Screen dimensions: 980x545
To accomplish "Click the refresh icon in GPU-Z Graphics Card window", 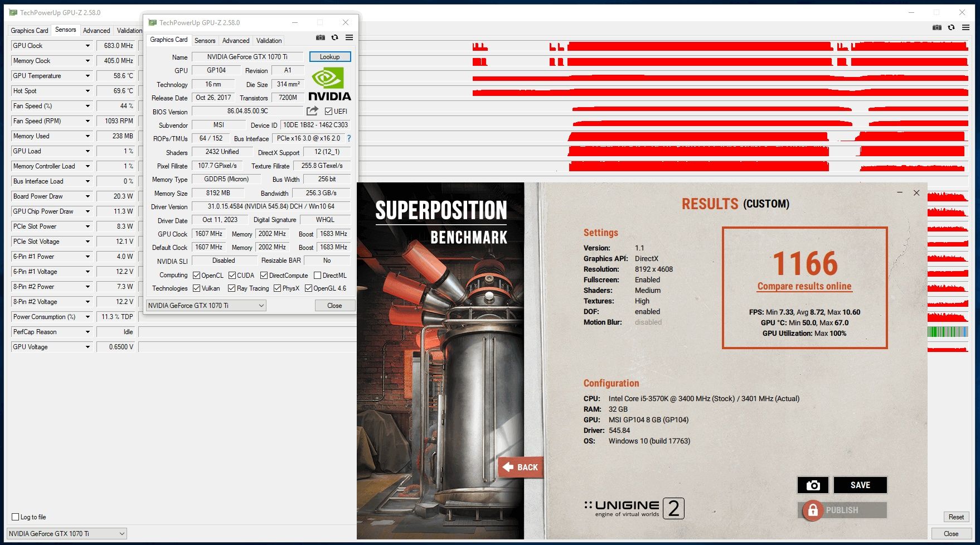I will [334, 38].
